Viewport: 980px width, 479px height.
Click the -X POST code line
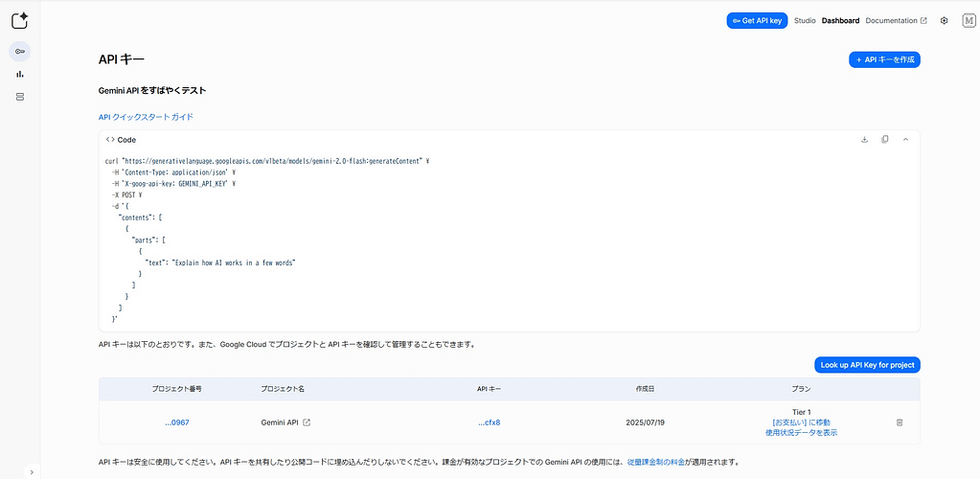[x=126, y=195]
